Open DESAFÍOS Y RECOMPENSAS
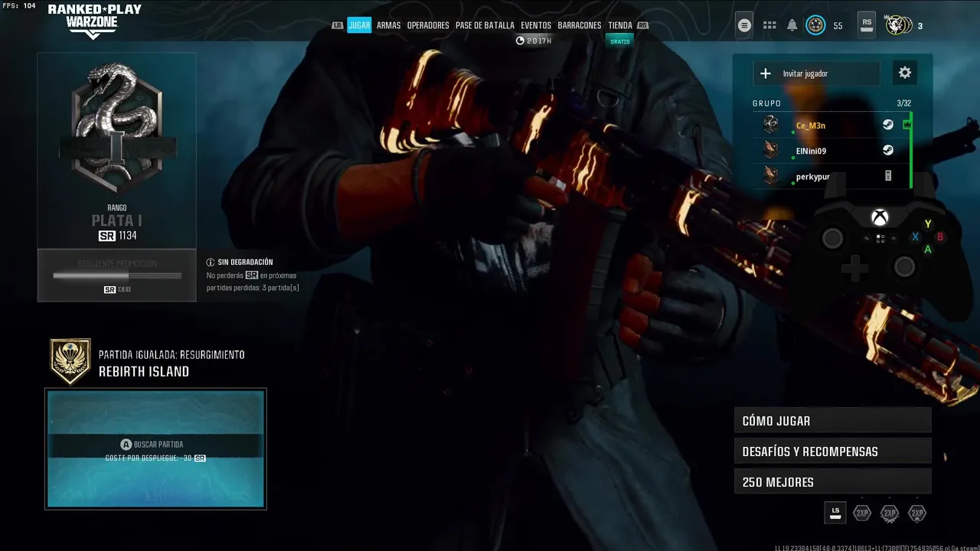The height and width of the screenshot is (551, 980). click(832, 451)
